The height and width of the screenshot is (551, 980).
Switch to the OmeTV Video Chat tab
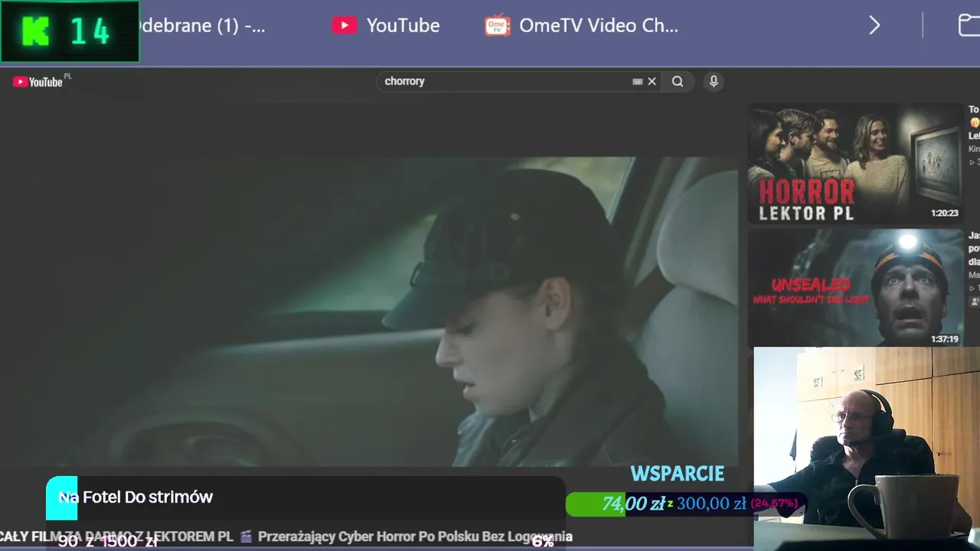(582, 25)
